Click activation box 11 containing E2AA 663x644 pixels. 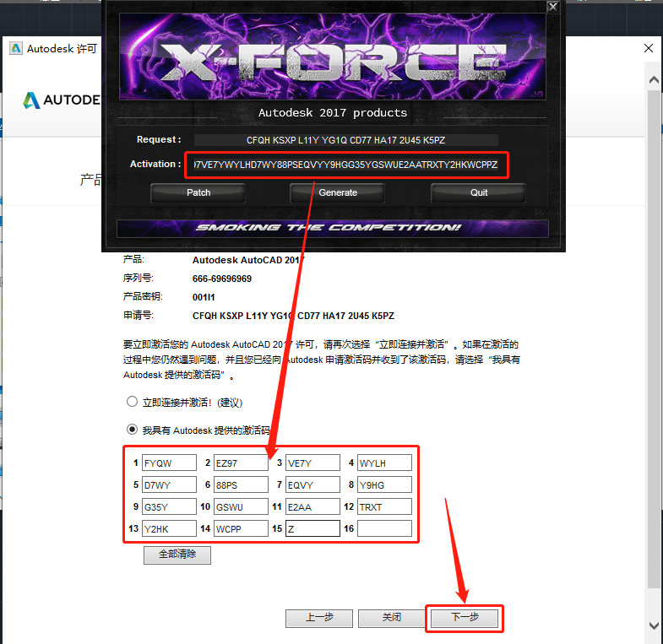click(x=312, y=506)
